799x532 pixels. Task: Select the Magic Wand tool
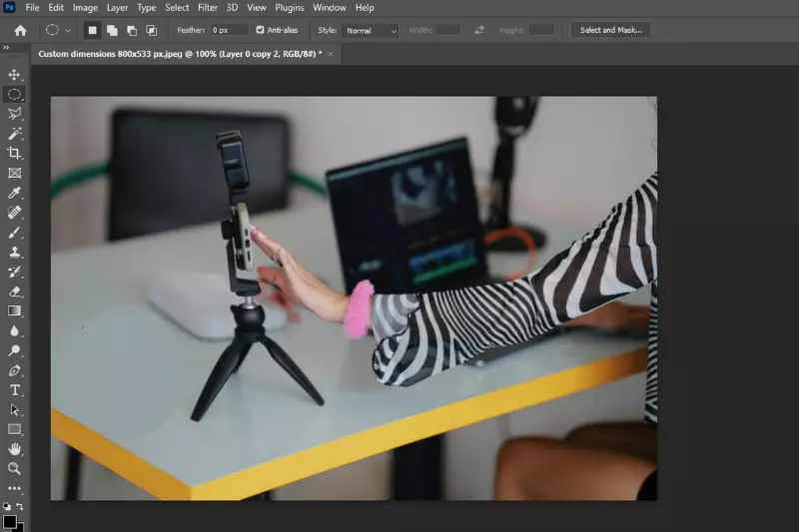pos(14,134)
